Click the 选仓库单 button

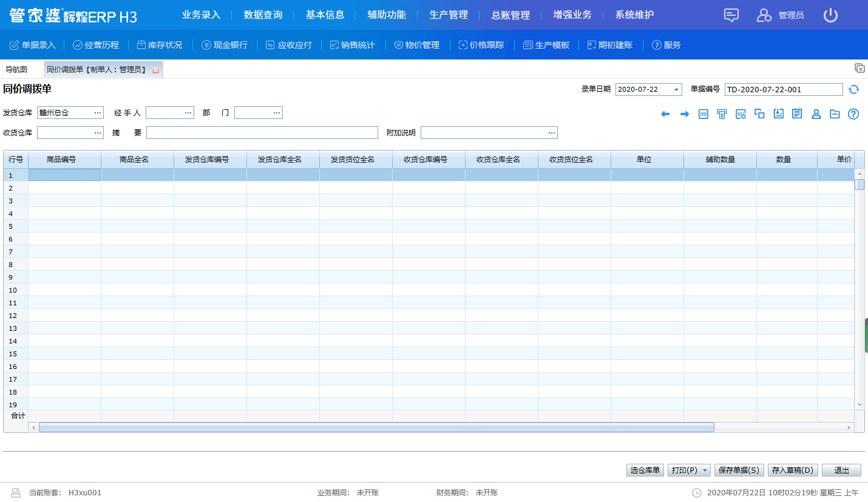tap(645, 470)
